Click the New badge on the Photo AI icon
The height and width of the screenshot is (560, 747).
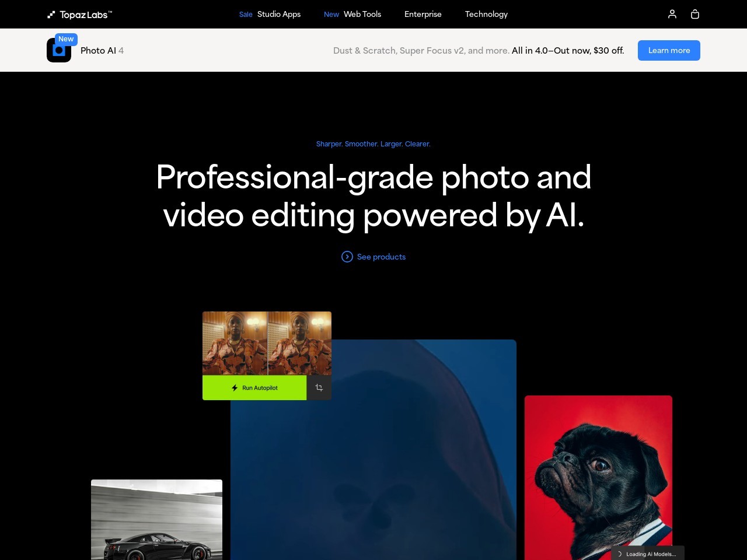pyautogui.click(x=66, y=39)
